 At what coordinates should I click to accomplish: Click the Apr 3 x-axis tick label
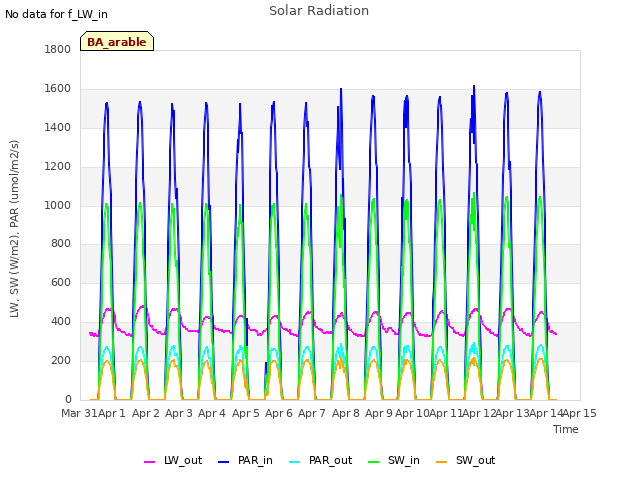click(x=179, y=413)
